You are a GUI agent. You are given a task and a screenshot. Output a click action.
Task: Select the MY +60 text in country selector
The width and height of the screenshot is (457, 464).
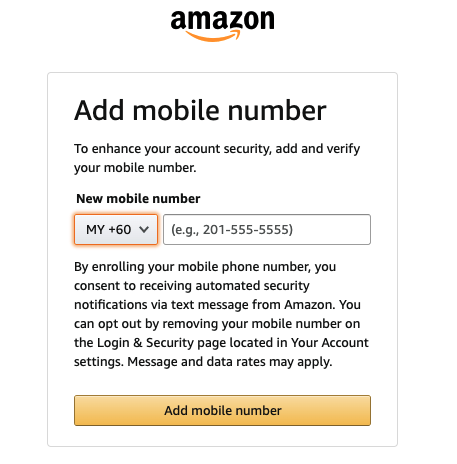[108, 229]
